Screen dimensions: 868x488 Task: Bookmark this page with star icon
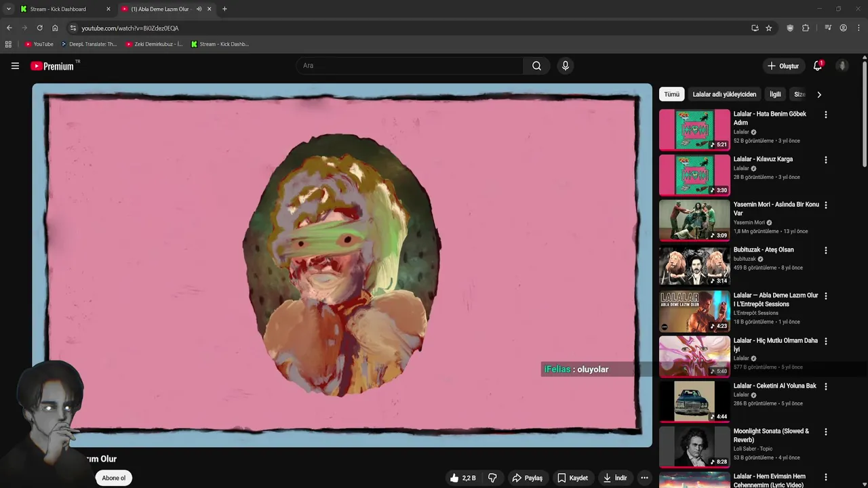pyautogui.click(x=768, y=28)
